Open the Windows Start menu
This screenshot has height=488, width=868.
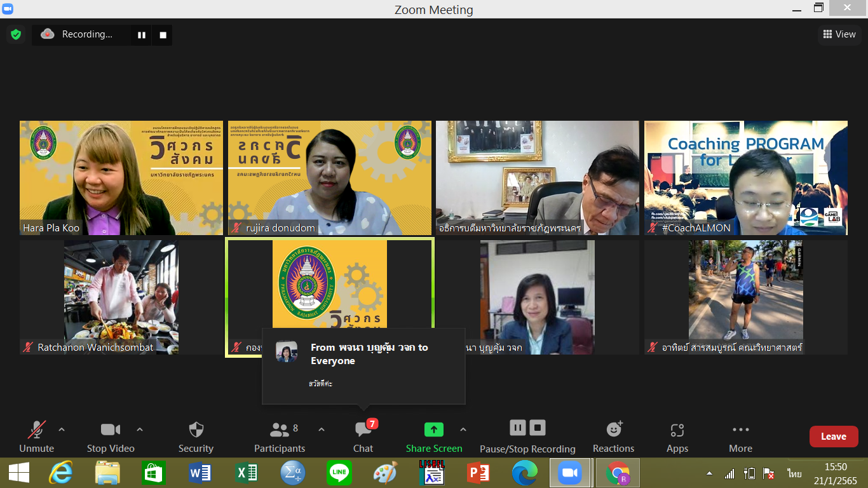[19, 473]
